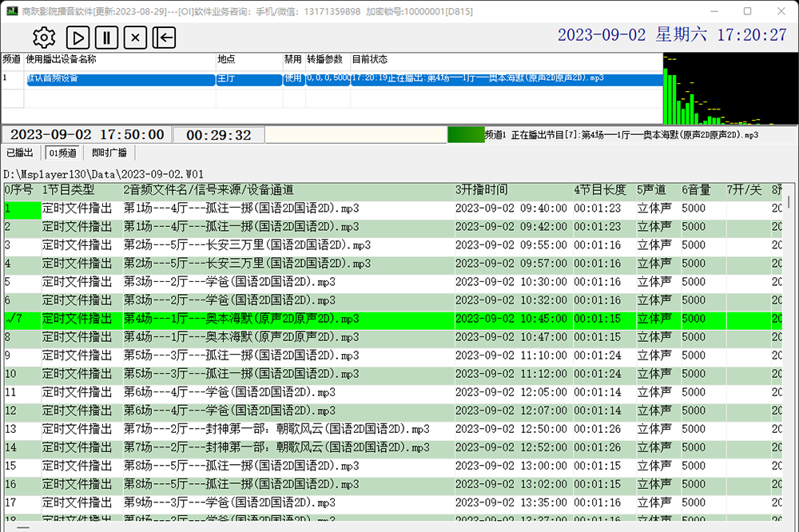799x532 pixels.
Task: Click the green playback progress bar
Action: (466, 134)
